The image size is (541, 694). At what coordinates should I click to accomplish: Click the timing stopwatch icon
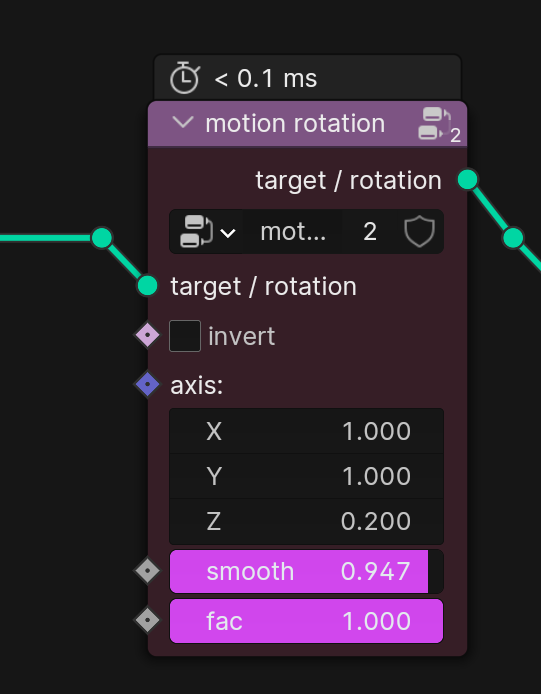click(x=185, y=78)
